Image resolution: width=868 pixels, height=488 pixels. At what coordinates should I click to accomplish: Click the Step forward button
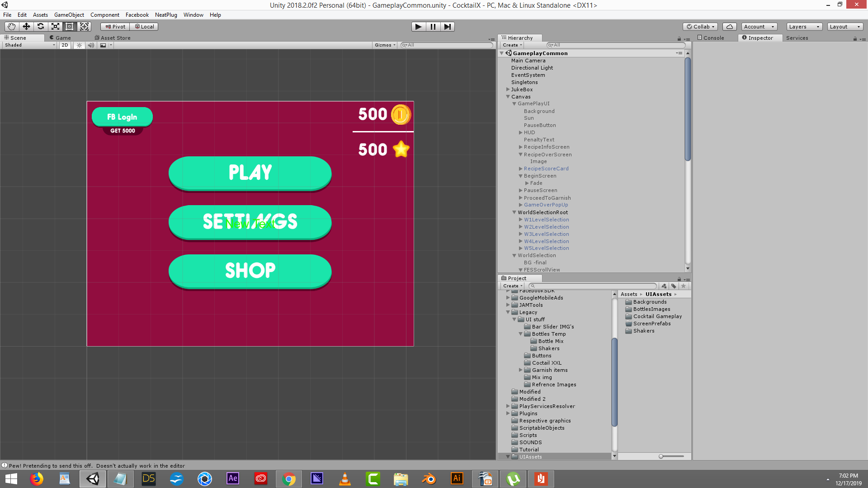(x=447, y=27)
